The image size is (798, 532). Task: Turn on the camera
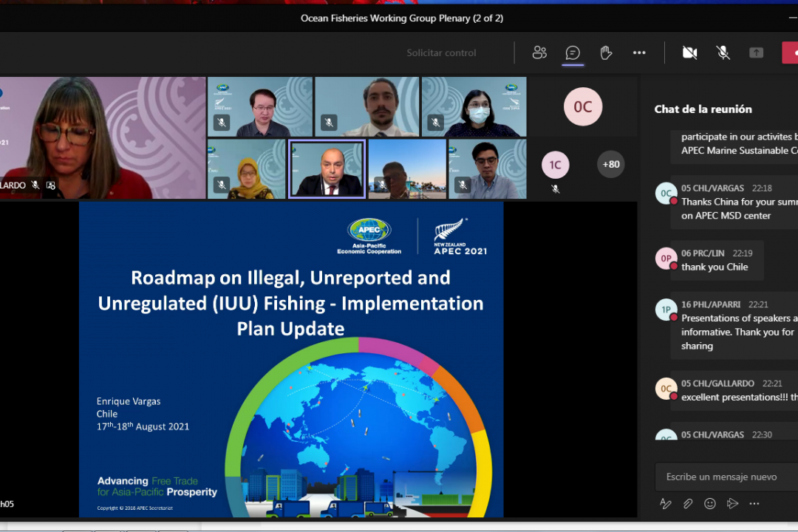[x=689, y=52]
